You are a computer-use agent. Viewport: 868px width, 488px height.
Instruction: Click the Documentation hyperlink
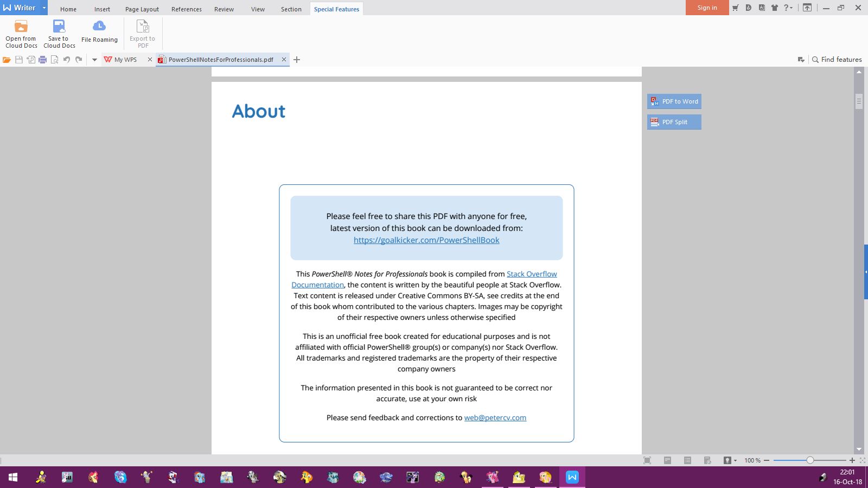tap(317, 285)
